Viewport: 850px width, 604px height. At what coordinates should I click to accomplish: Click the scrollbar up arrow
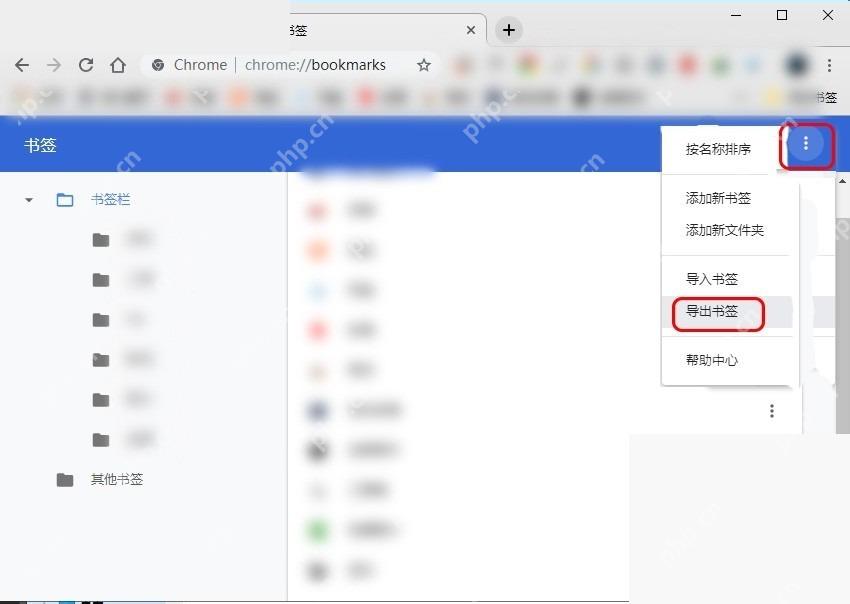tap(842, 181)
